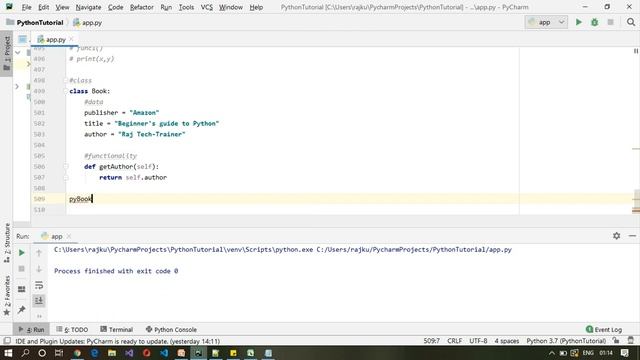This screenshot has width=640, height=360.
Task: Toggle scroll to end in Run console
Action: click(39, 301)
